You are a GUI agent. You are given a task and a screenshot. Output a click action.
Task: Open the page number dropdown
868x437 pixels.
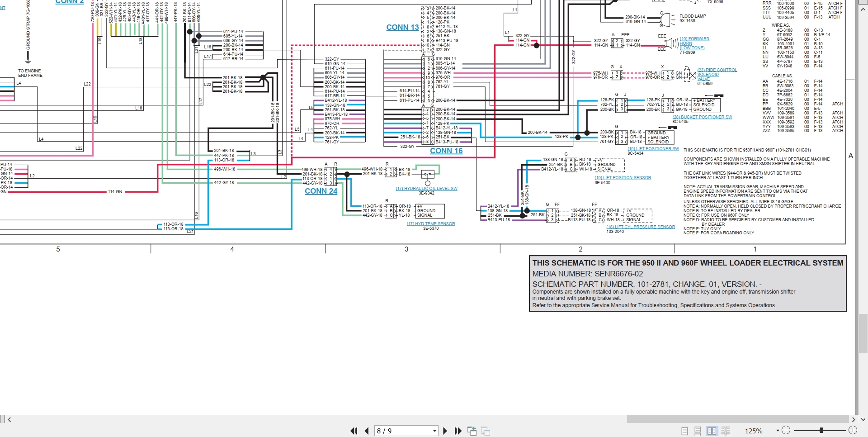click(x=434, y=431)
